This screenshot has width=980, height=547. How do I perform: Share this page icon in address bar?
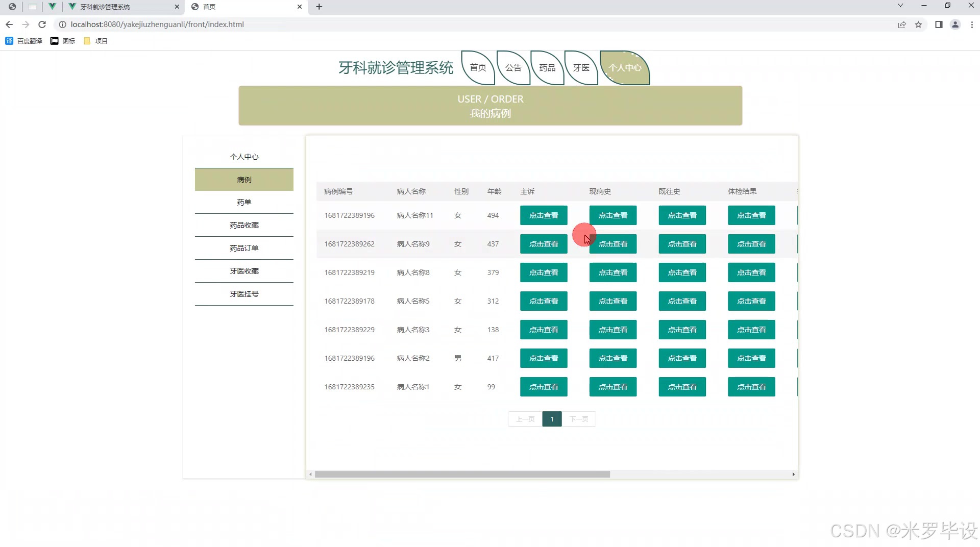902,24
